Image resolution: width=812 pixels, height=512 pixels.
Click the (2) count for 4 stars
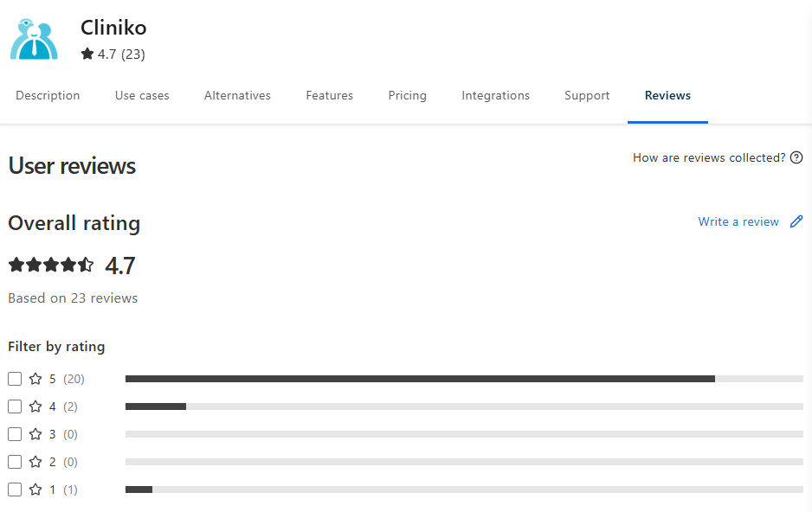pos(70,406)
